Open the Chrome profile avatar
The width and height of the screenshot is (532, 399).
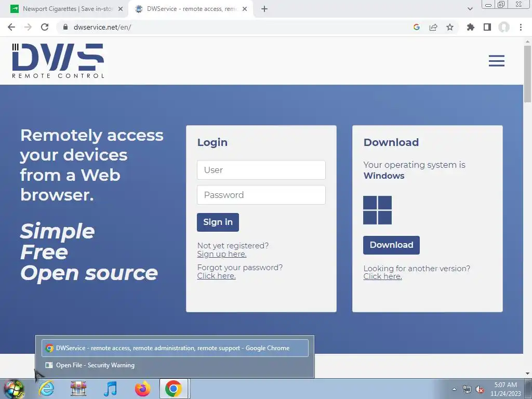click(x=504, y=27)
